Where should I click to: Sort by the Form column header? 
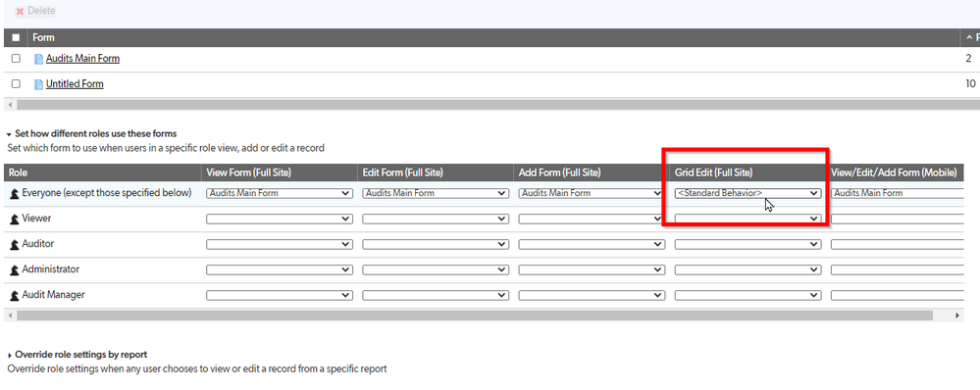pyautogui.click(x=44, y=37)
